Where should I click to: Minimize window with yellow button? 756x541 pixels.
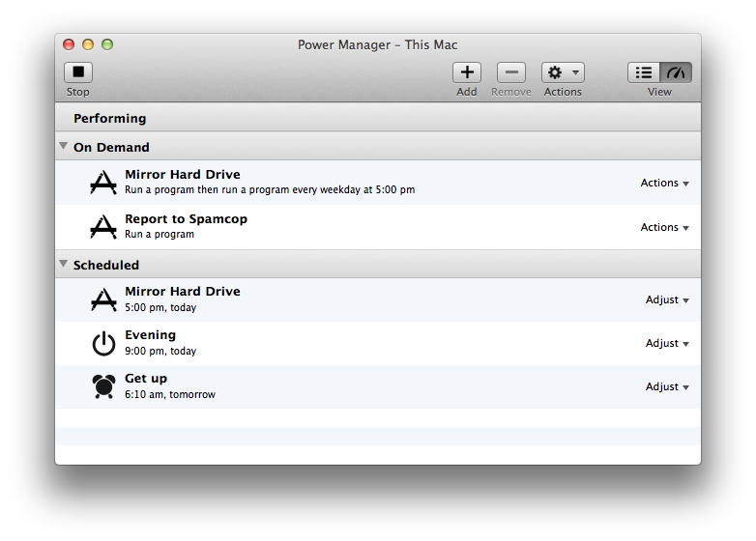88,44
